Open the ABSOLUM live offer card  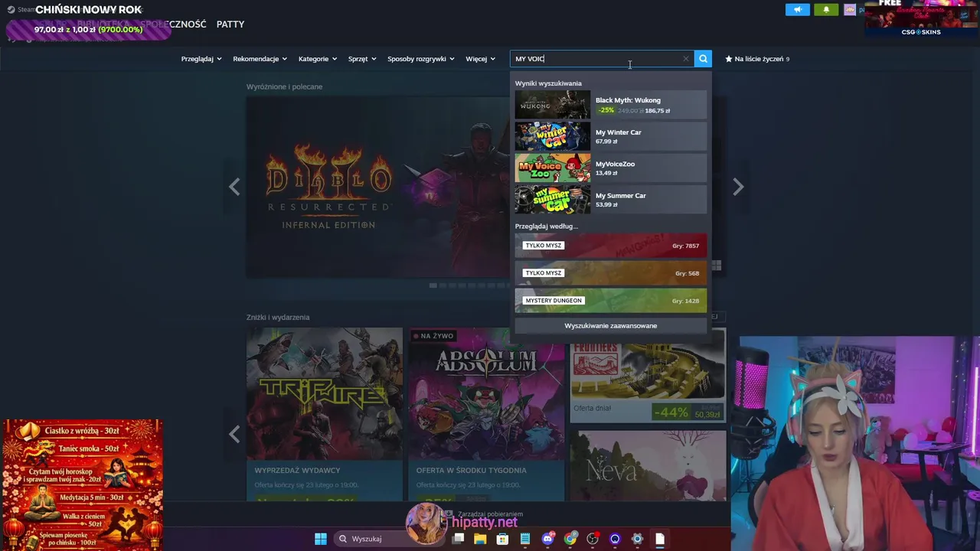tap(486, 414)
